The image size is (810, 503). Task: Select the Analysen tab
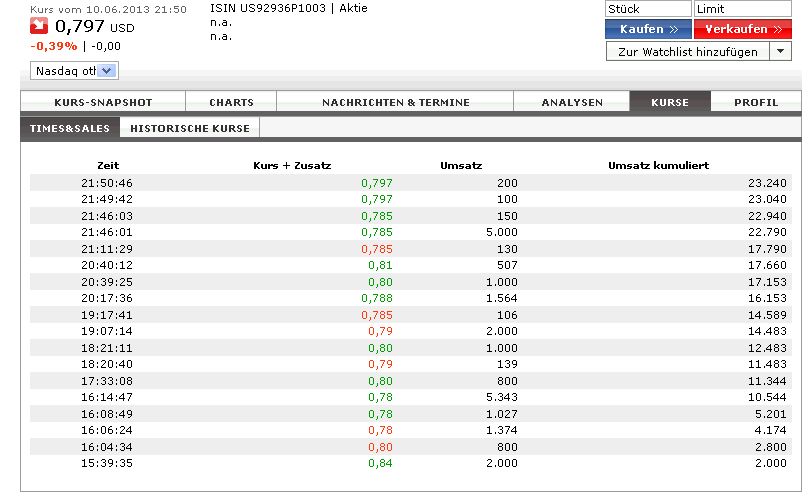coord(572,102)
